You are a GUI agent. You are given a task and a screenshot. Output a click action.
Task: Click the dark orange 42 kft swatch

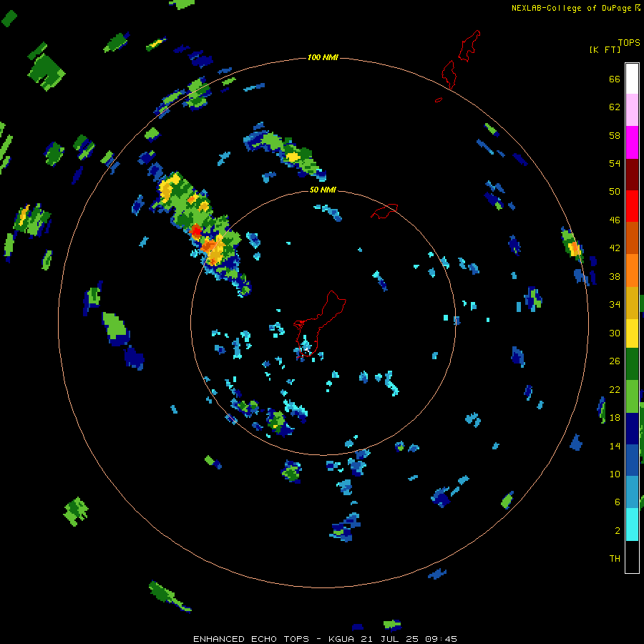632,238
